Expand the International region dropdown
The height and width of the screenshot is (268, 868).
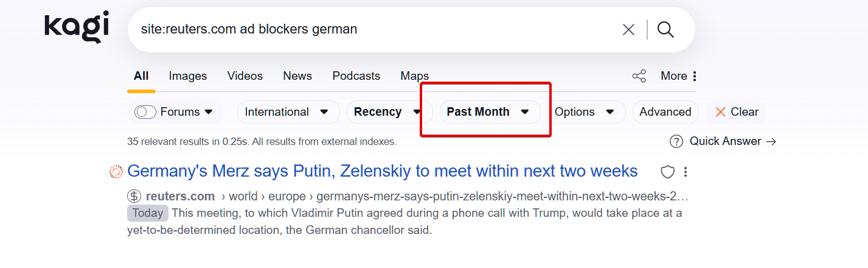[287, 112]
